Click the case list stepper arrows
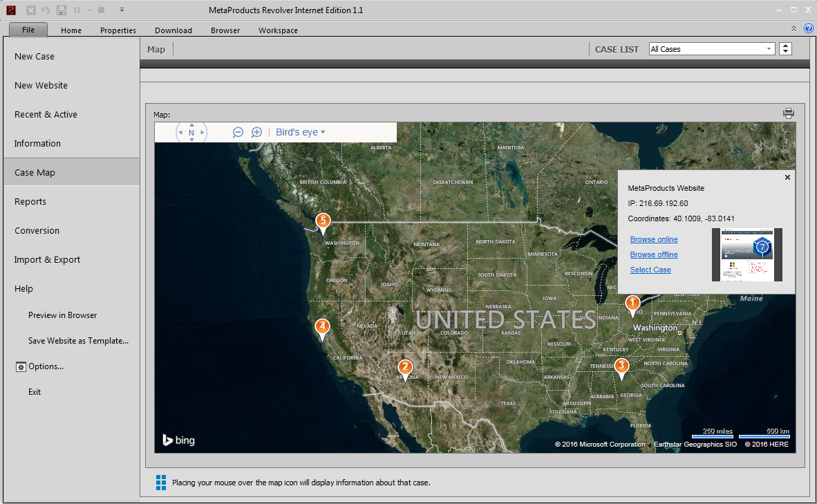The width and height of the screenshot is (817, 504). pos(785,49)
